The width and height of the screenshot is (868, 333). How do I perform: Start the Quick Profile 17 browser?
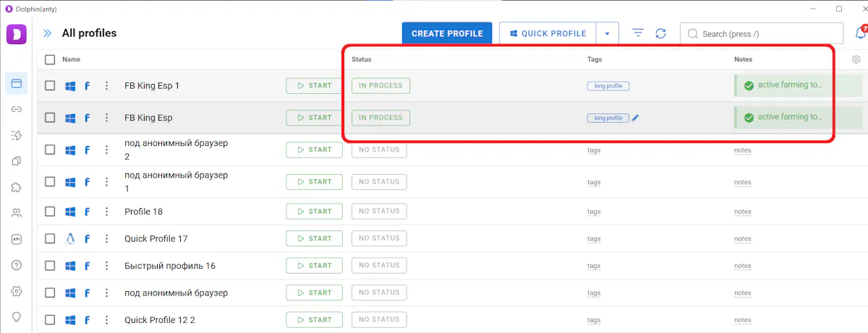(314, 238)
